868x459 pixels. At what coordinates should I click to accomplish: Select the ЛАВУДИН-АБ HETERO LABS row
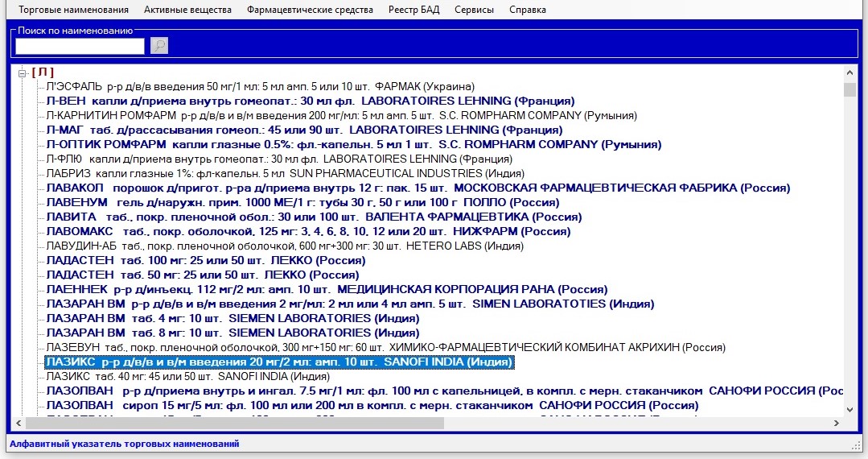285,246
